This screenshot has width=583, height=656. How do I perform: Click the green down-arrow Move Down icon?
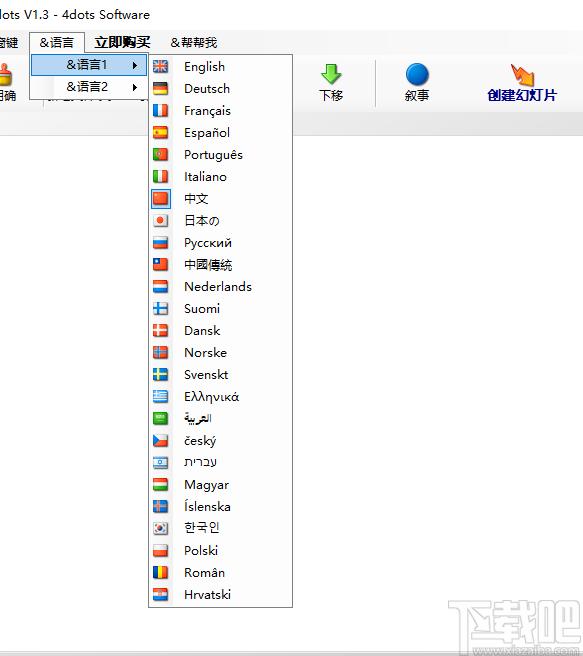tap(331, 74)
